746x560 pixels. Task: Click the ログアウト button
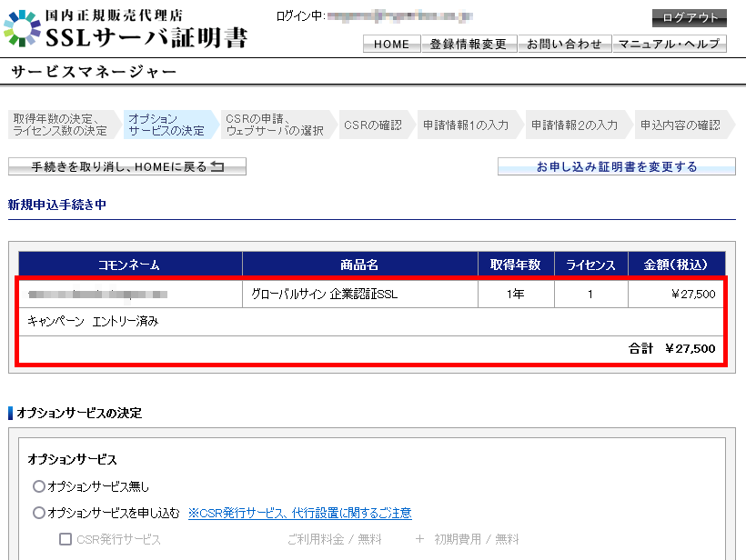(689, 18)
